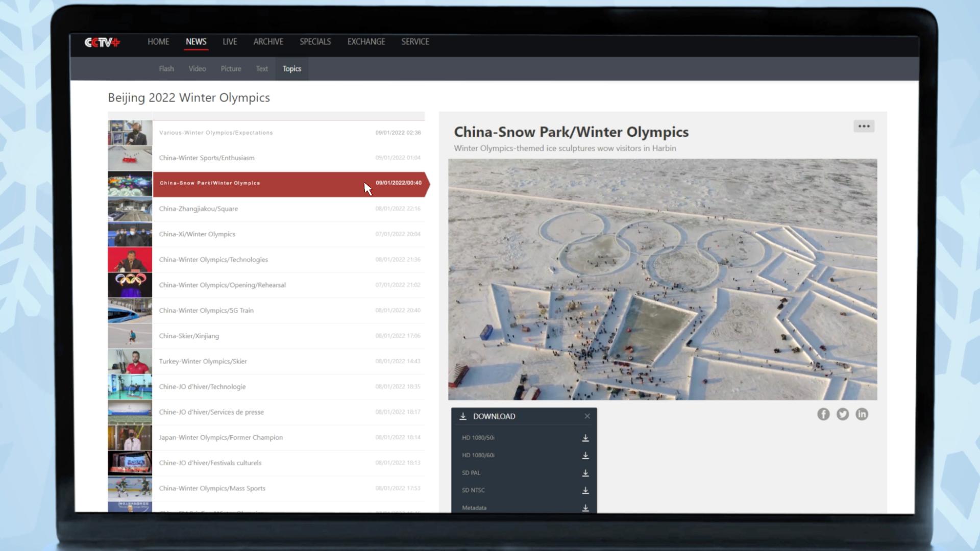Share the article on Twitter
This screenshot has width=980, height=551.
click(842, 414)
